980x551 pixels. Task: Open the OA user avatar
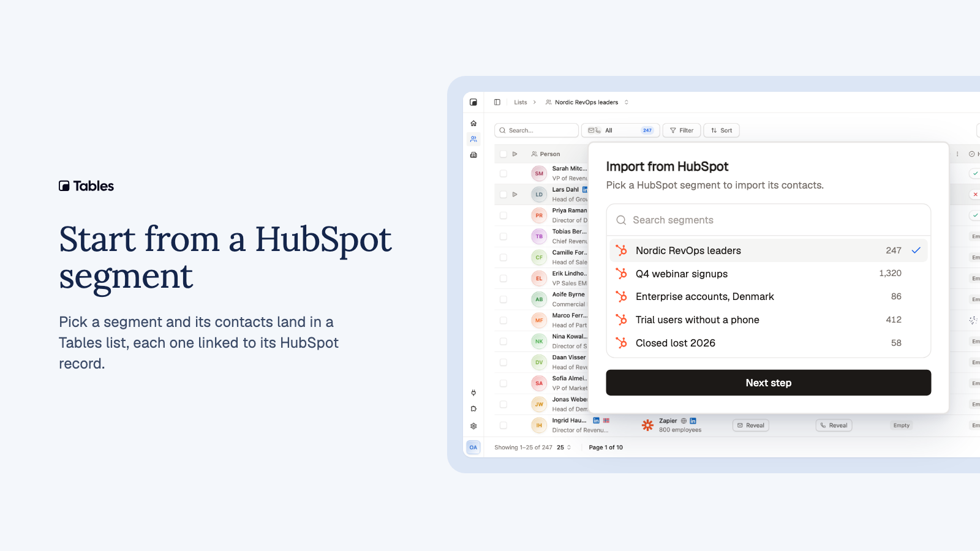(473, 448)
